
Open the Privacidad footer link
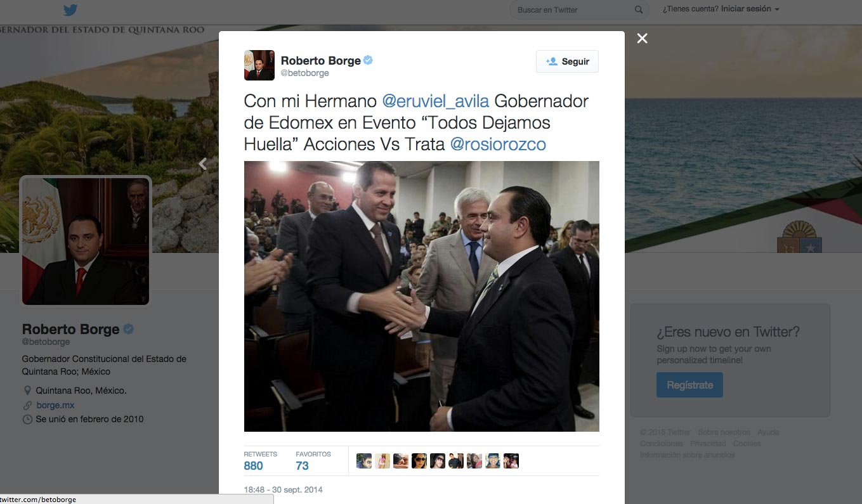(708, 444)
